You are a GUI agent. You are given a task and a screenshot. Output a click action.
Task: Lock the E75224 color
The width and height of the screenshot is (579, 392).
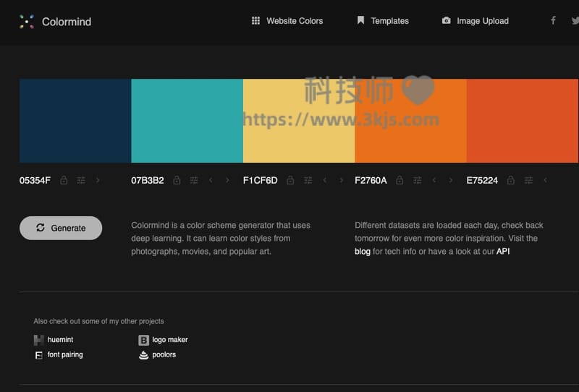(x=511, y=180)
